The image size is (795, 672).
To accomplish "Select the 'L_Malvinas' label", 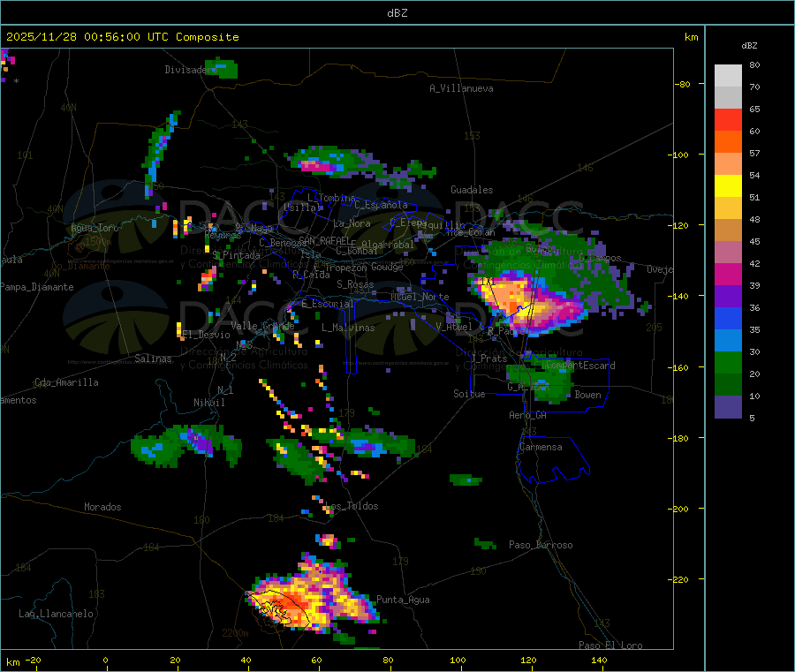I will (348, 328).
